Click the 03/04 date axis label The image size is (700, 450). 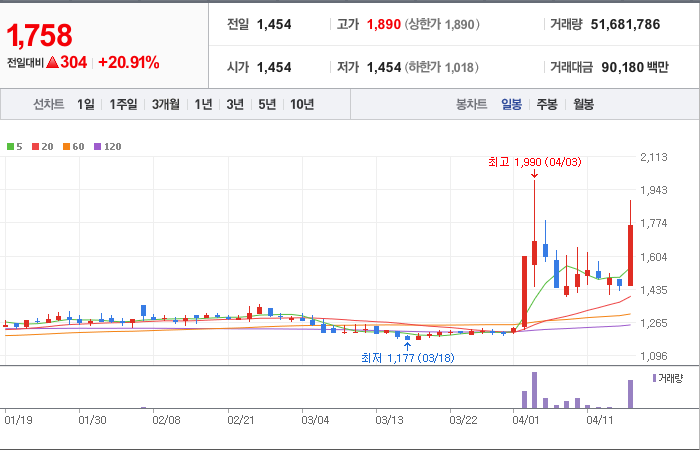pos(315,420)
